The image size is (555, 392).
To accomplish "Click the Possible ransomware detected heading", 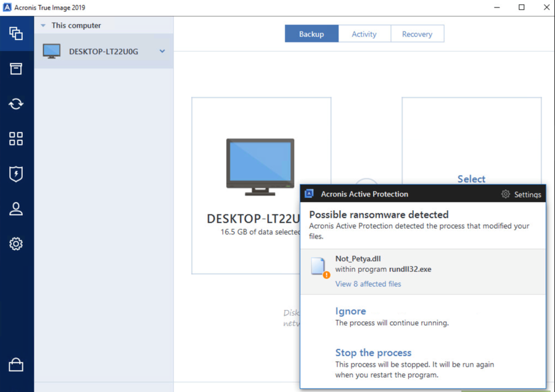I will click(x=379, y=214).
